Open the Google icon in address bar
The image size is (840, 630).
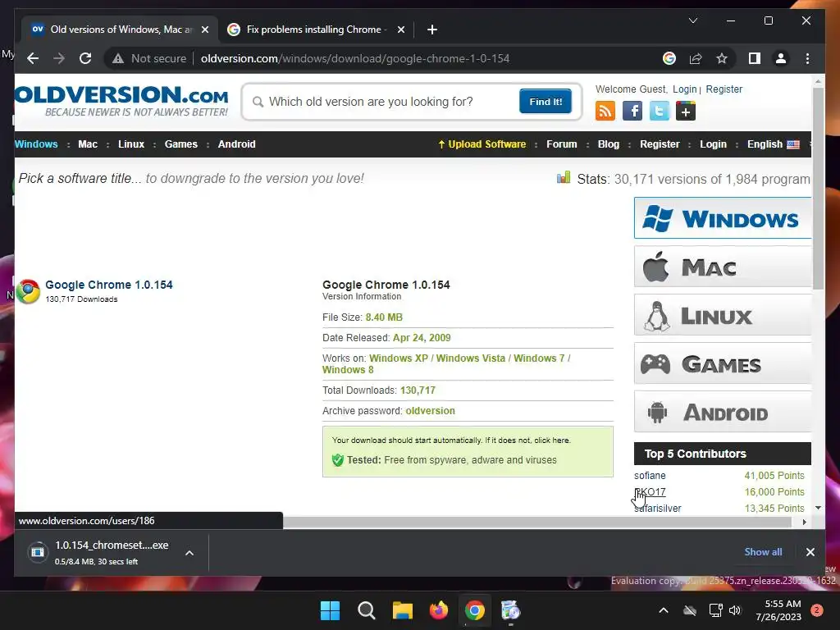tap(669, 58)
